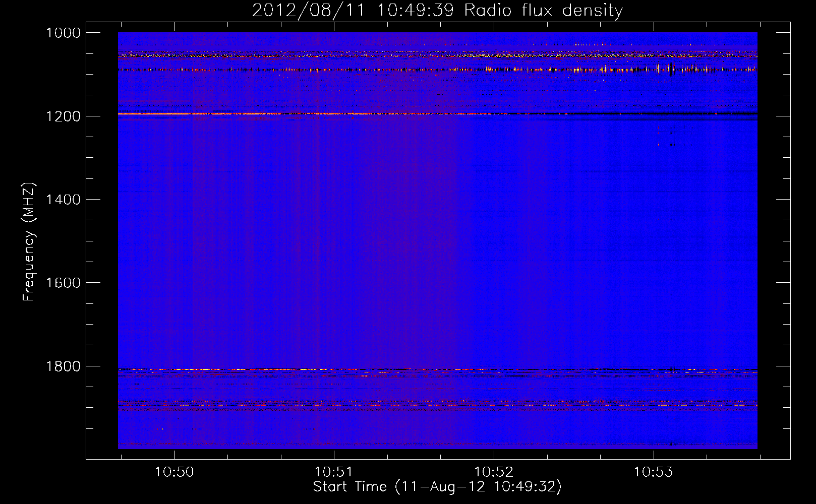
Task: Click the 10:53 time tick label
Action: (653, 472)
